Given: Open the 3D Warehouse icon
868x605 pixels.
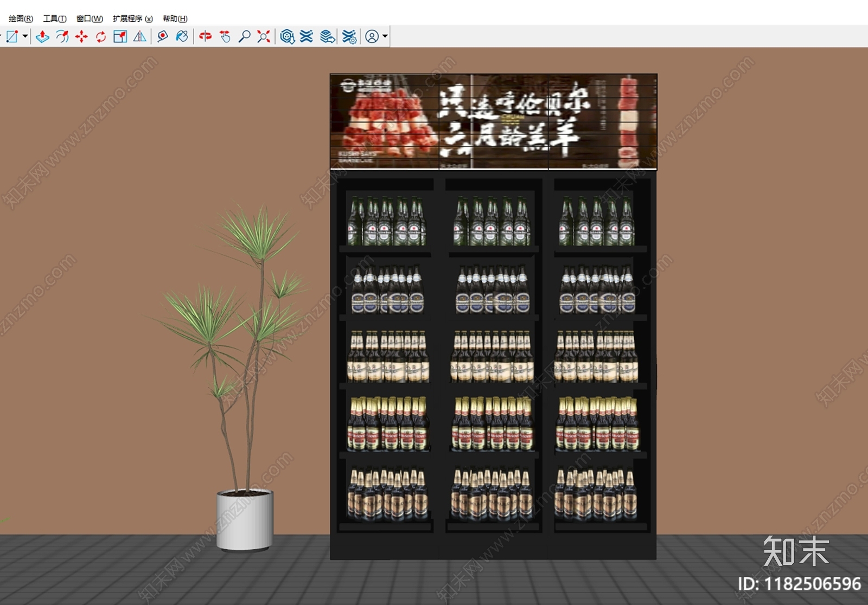Looking at the screenshot, I should (x=287, y=36).
